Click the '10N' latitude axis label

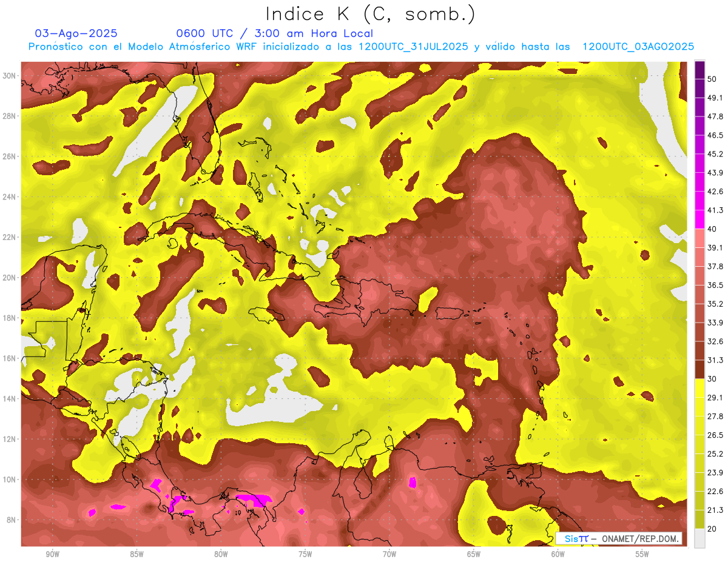click(x=9, y=480)
